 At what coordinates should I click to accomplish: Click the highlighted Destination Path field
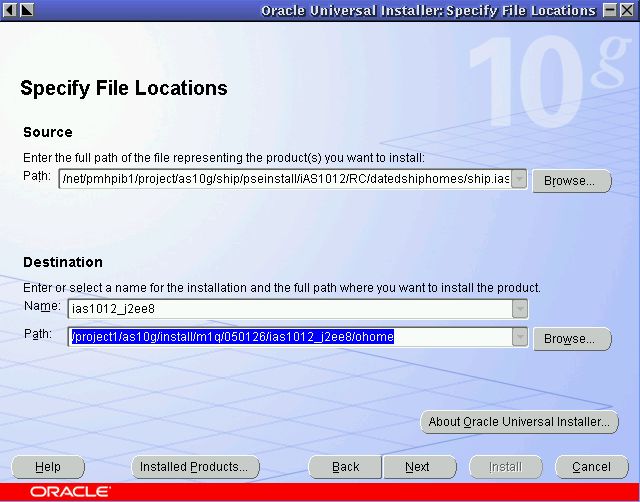coord(290,337)
